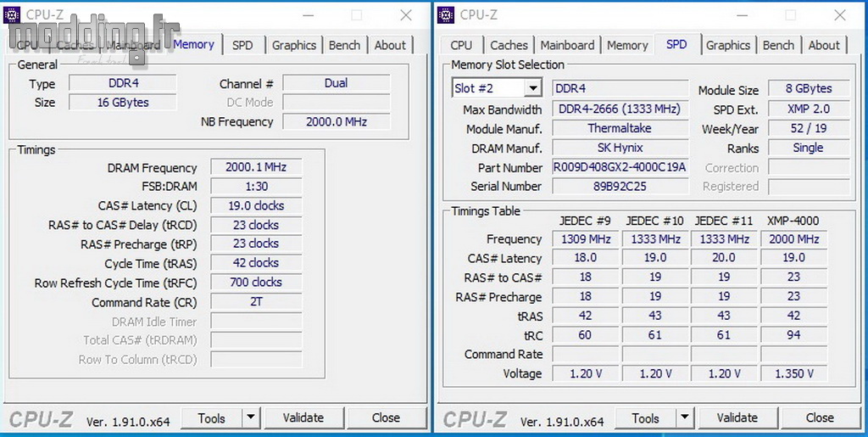Open Mainboard tab in right window

tap(567, 46)
